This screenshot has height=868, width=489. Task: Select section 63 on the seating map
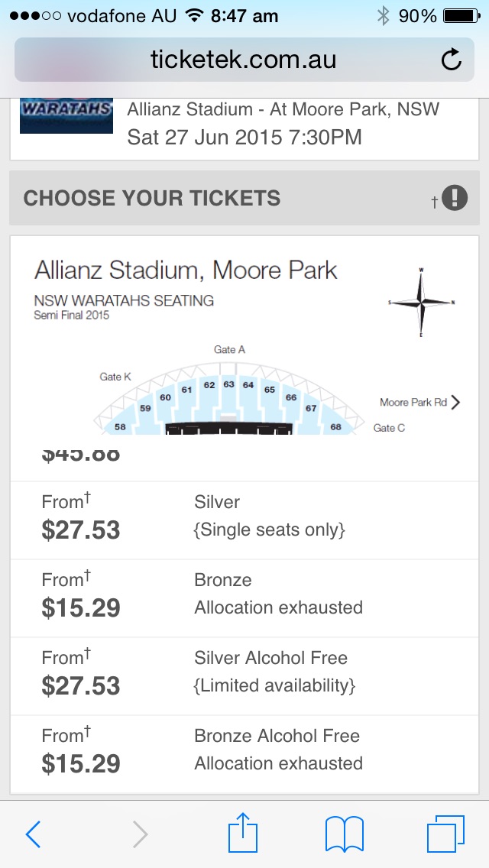pyautogui.click(x=228, y=384)
